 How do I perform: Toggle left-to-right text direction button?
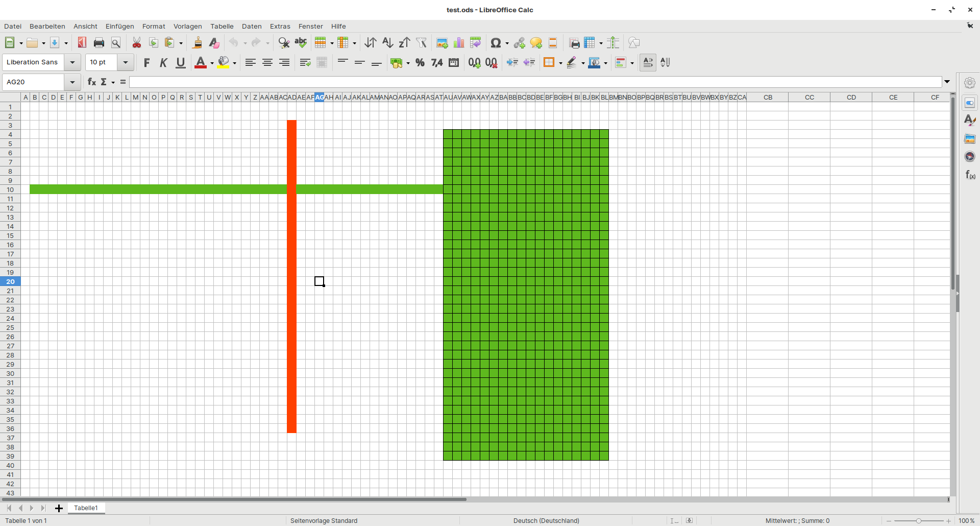tap(648, 62)
